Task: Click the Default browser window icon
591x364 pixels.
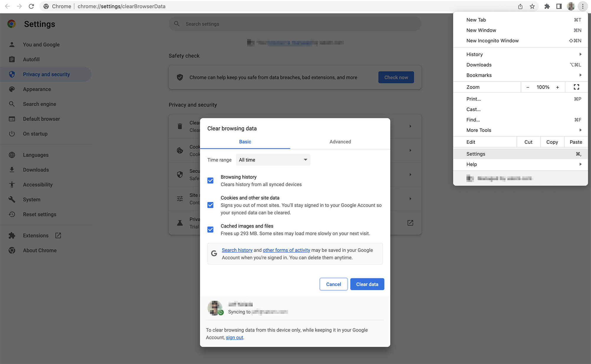Action: 12,119
